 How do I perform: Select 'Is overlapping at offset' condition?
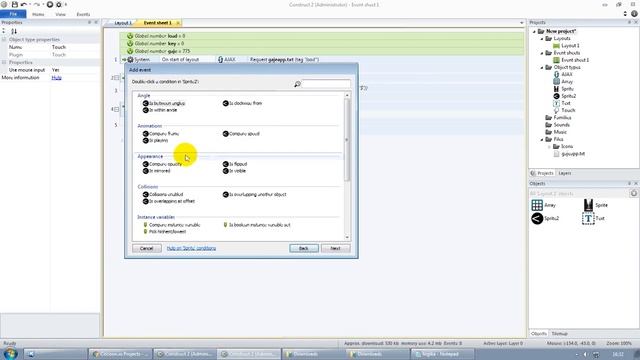[169, 201]
